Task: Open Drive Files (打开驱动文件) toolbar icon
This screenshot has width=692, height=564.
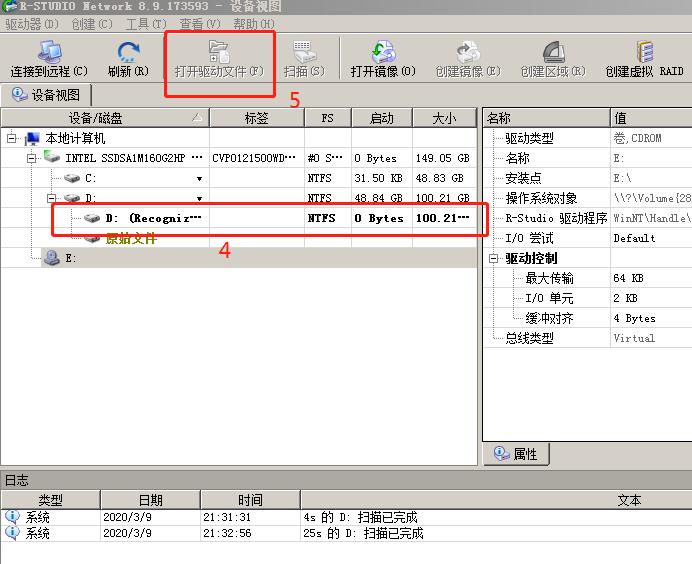Action: pyautogui.click(x=219, y=52)
